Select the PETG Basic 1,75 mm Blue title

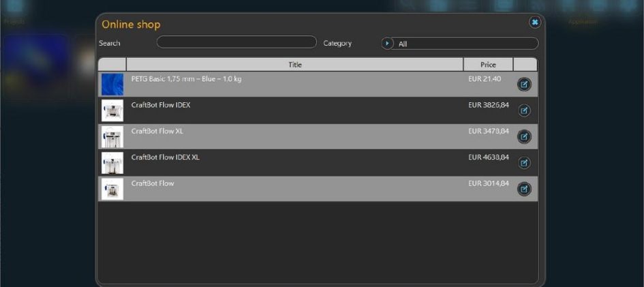[x=186, y=79]
